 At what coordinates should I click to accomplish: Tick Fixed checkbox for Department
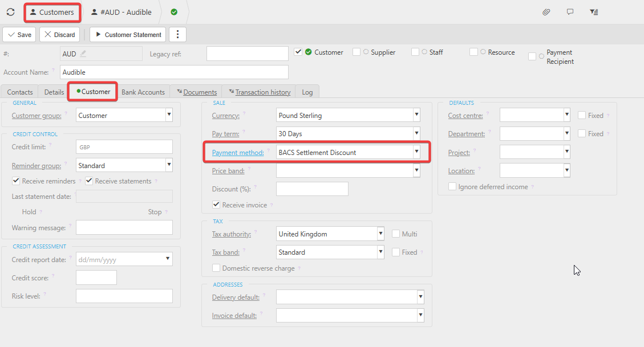582,134
